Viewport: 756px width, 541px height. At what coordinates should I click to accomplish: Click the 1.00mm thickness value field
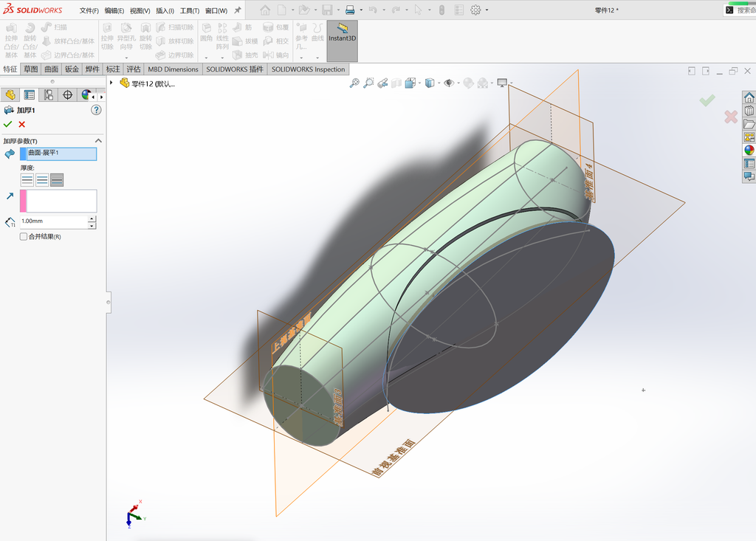53,222
